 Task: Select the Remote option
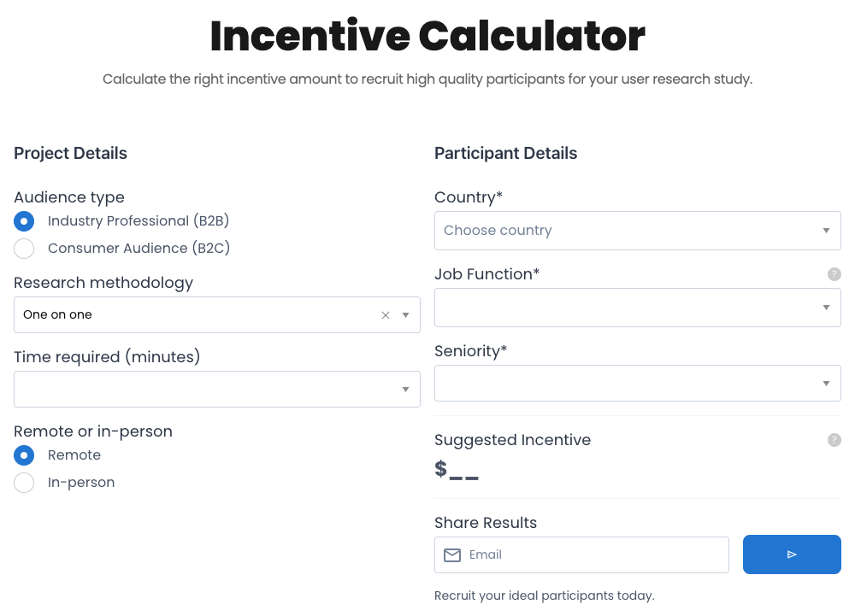click(24, 455)
